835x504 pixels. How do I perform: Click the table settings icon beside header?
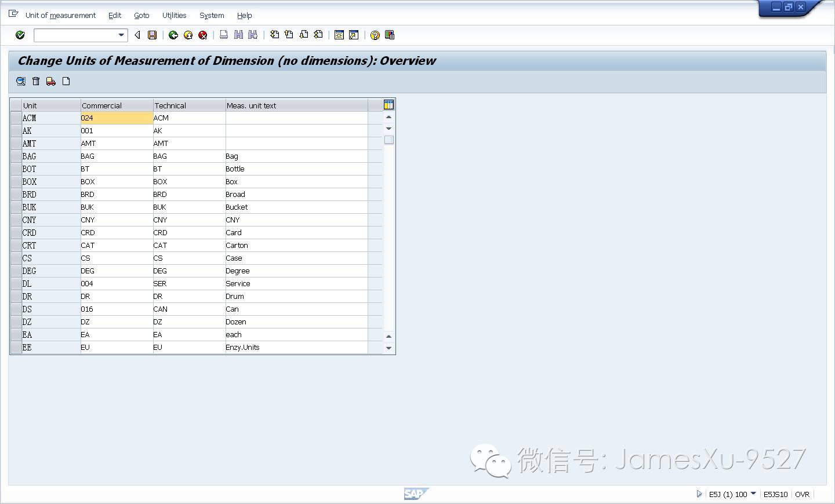click(x=389, y=105)
